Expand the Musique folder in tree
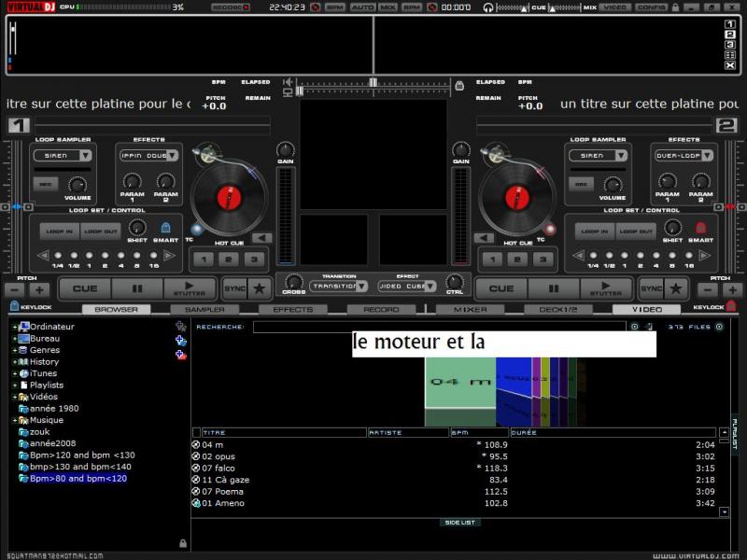Viewport: 747px width, 560px height. tap(14, 420)
